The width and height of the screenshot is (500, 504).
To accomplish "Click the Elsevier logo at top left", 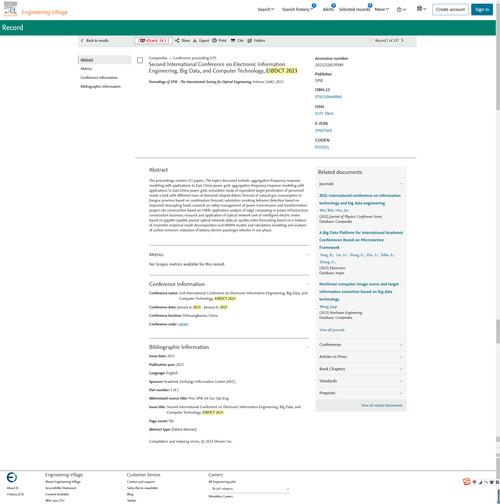I will [x=10, y=9].
